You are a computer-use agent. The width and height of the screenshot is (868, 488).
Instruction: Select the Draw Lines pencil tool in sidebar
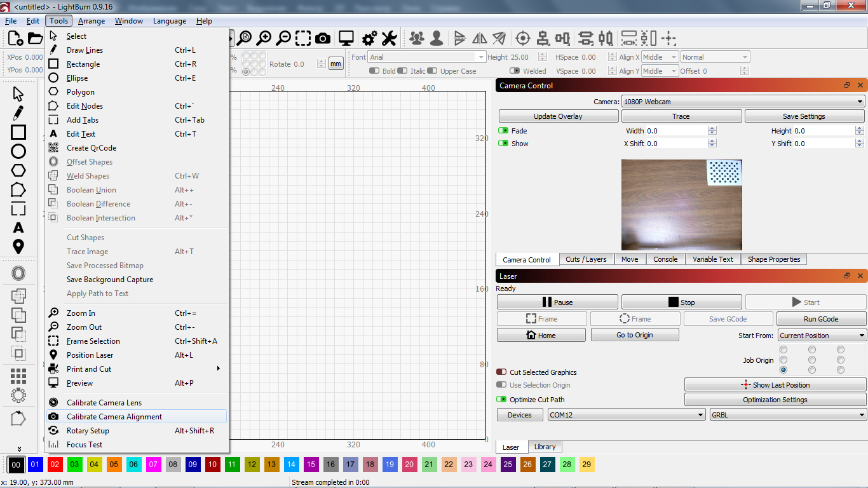click(x=18, y=114)
